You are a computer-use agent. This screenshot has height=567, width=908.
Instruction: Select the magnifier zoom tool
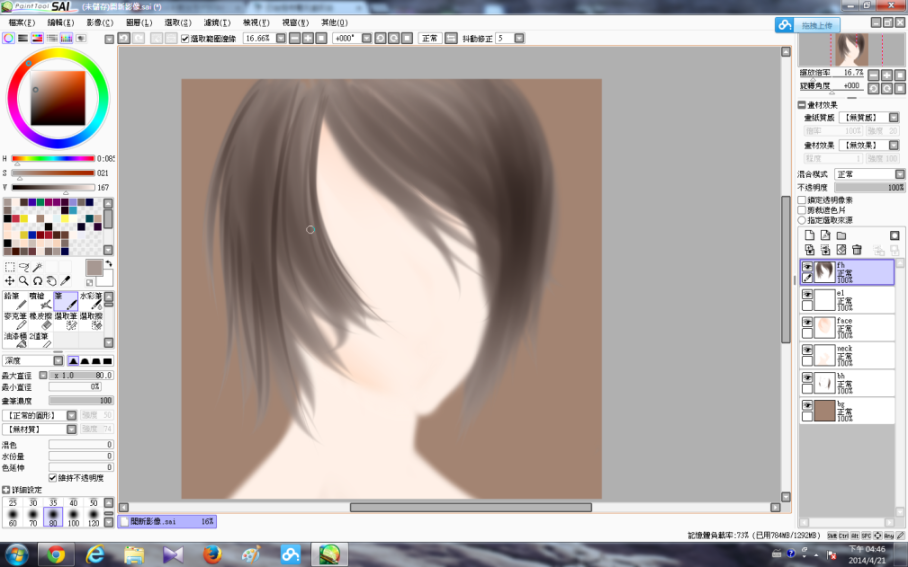click(23, 281)
